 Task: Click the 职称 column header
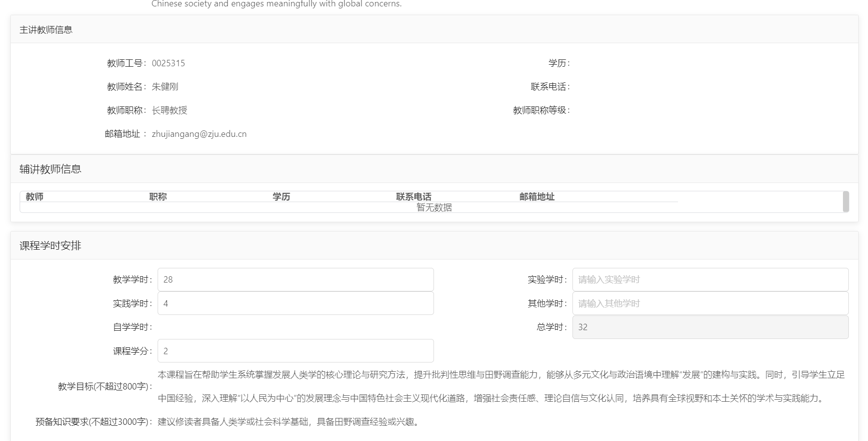tap(158, 197)
